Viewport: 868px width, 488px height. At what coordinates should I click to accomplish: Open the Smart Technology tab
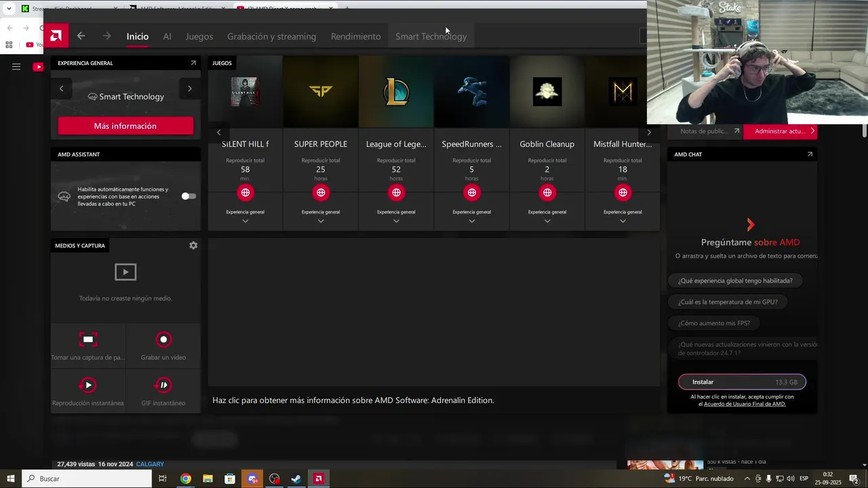(431, 37)
